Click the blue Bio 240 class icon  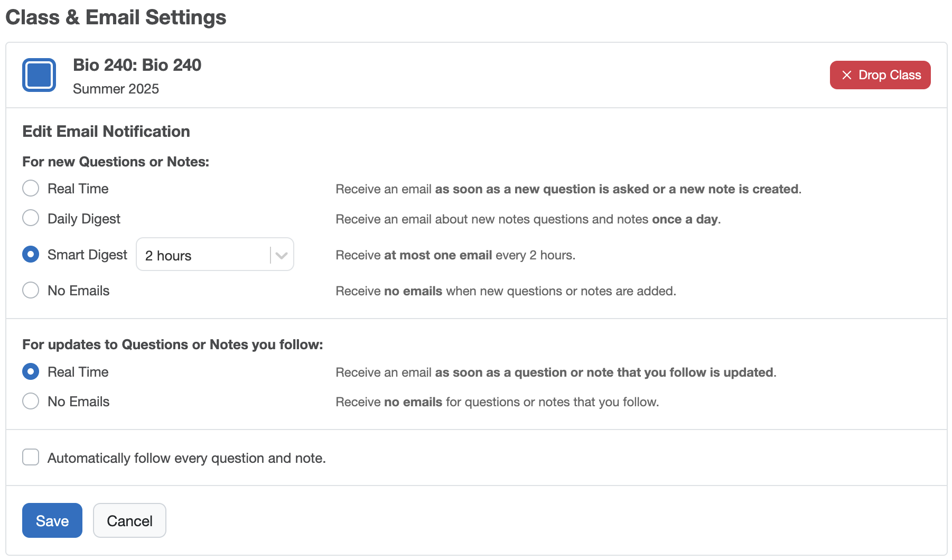pos(39,75)
